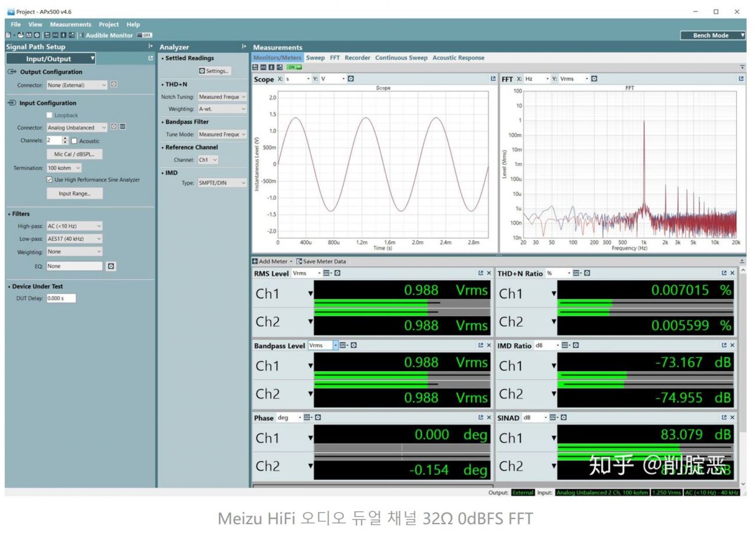This screenshot has height=541, width=756.
Task: Open the Measurements menu
Action: [70, 24]
